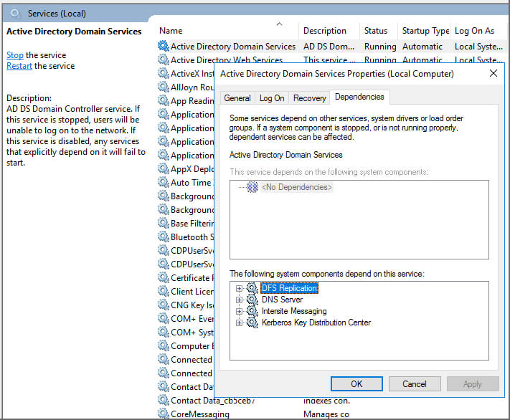Screen dimensions: 510x420
Task: Expand the Intersite Messaging tree node
Action: click(239, 311)
